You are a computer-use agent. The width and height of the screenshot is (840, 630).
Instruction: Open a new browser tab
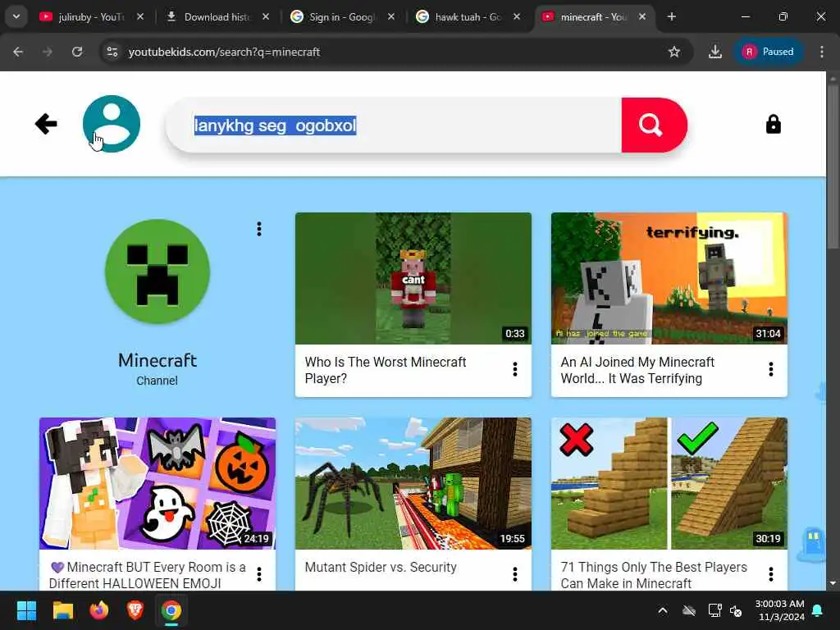pos(671,16)
